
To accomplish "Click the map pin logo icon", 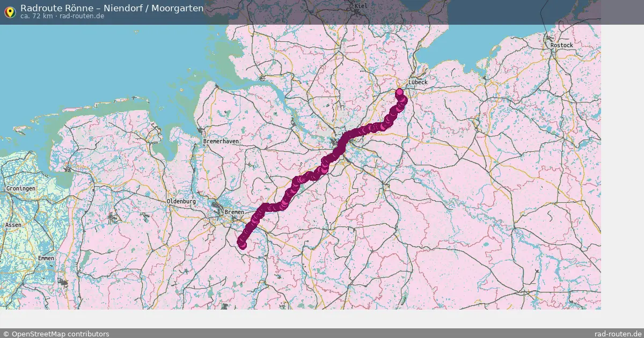I will (x=10, y=12).
